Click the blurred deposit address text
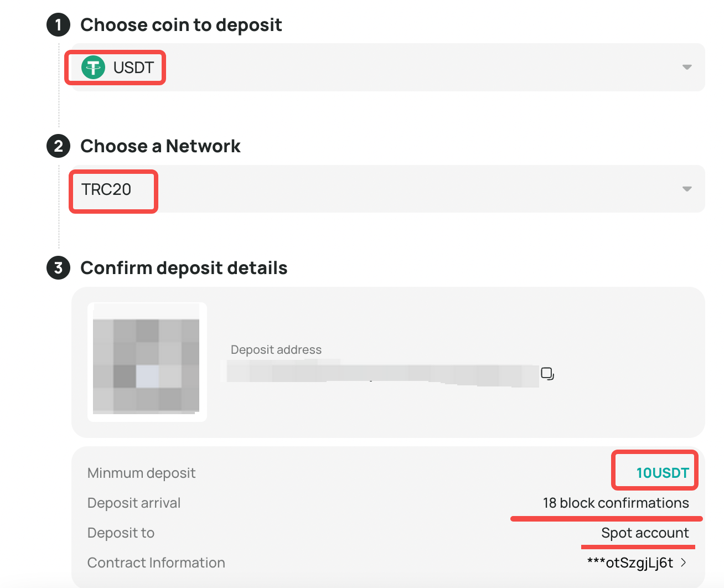The image size is (724, 588). [382, 374]
